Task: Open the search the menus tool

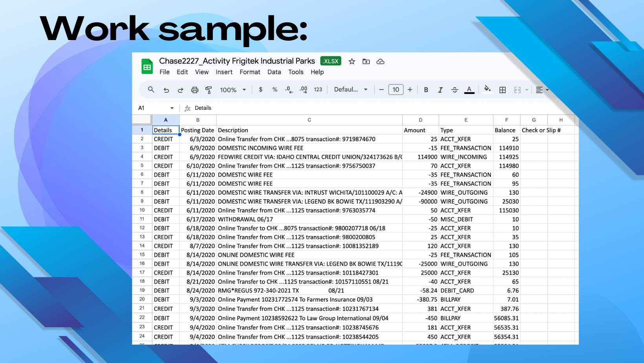Action: click(151, 90)
